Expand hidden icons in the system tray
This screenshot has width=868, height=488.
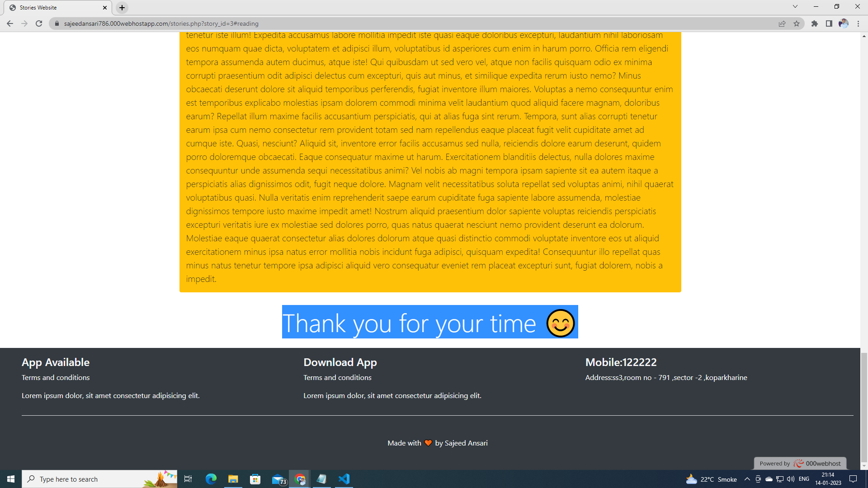[x=746, y=479]
